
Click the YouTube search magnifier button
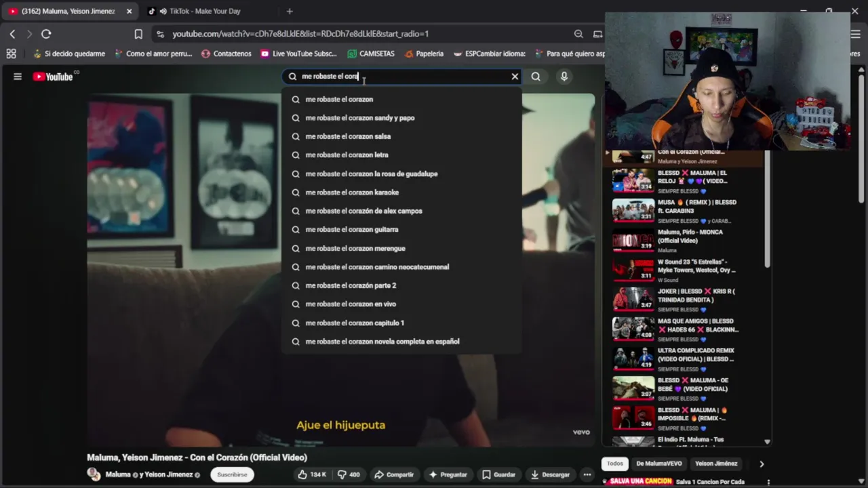pyautogui.click(x=536, y=77)
